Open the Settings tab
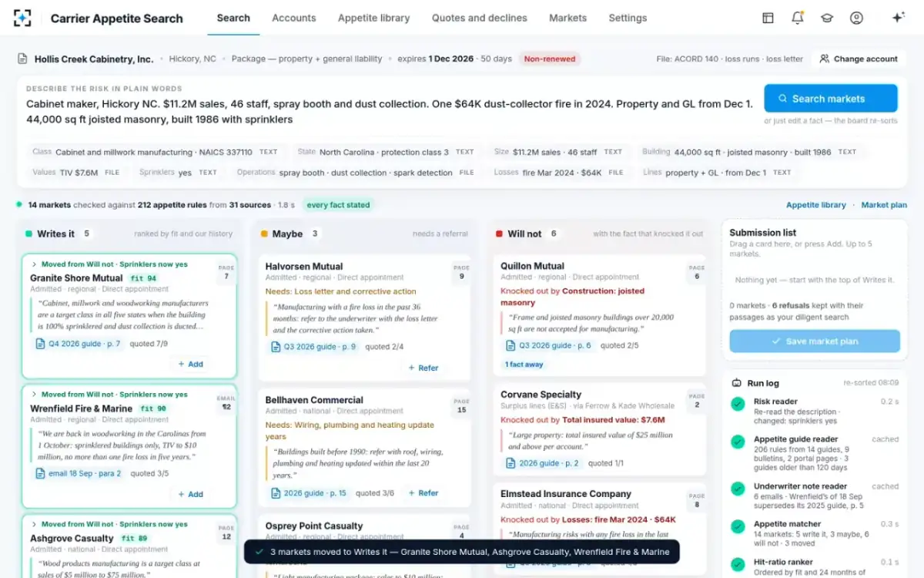This screenshot has width=924, height=578. (x=628, y=18)
